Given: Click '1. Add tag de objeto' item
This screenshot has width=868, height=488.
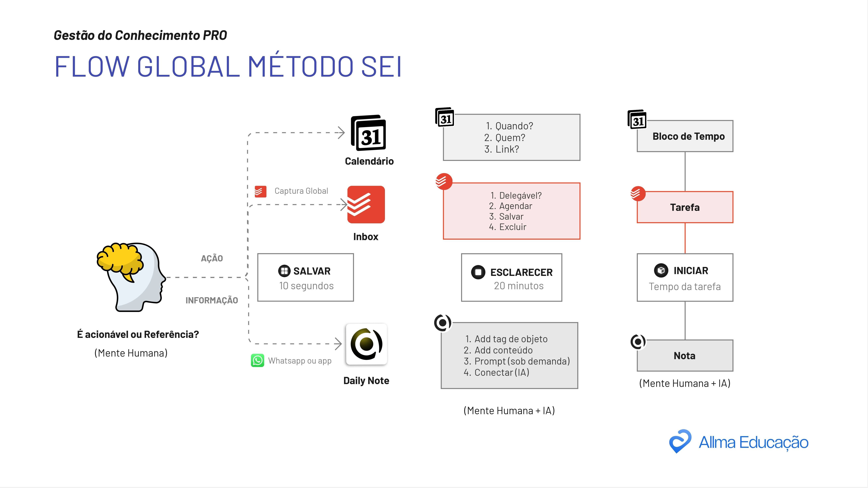Looking at the screenshot, I should coord(506,339).
